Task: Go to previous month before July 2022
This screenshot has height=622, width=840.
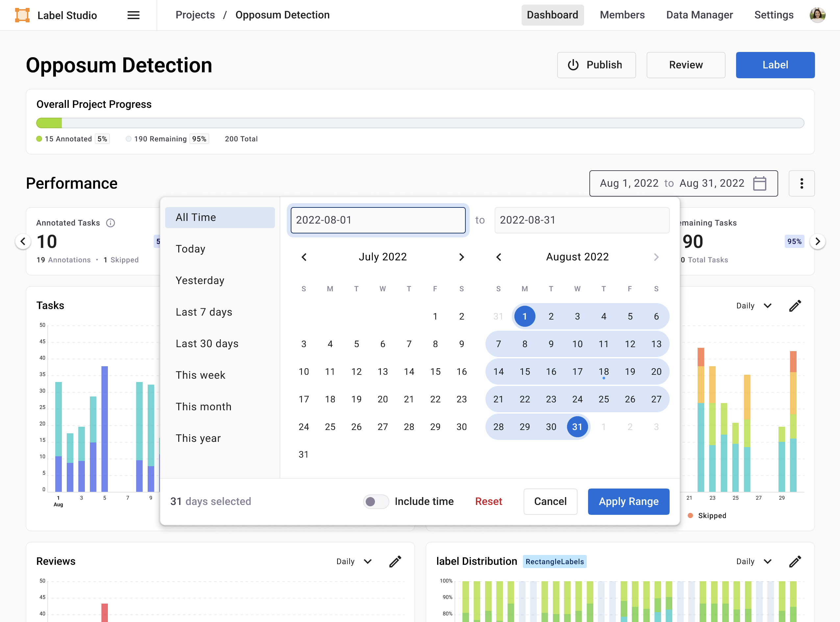Action: click(x=304, y=257)
